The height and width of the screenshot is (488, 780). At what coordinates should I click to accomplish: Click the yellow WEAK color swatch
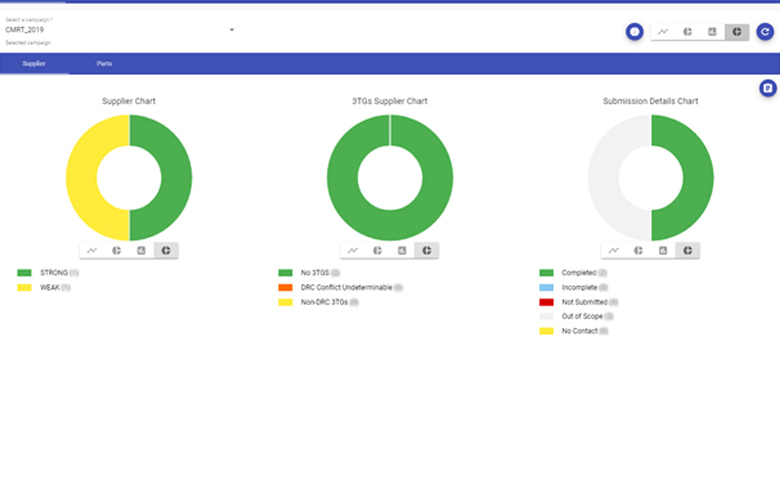click(x=25, y=287)
